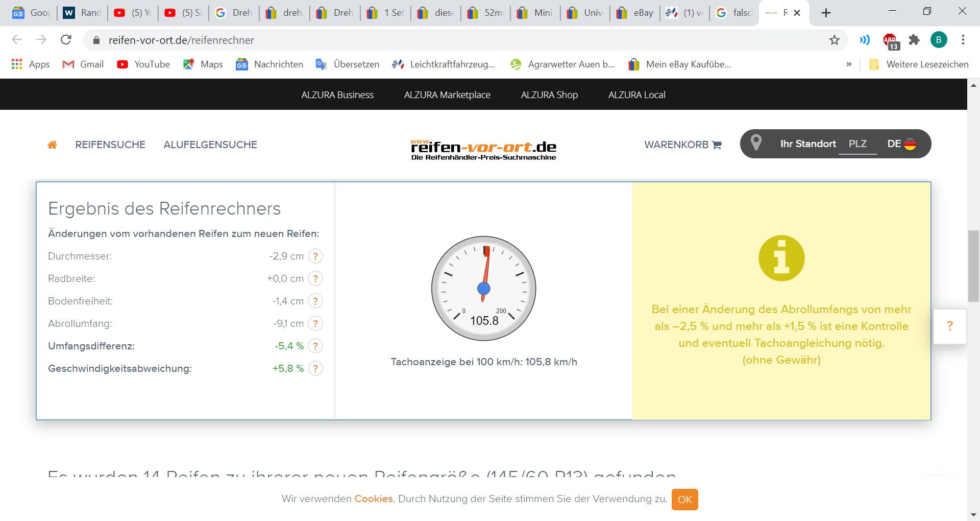
Task: Click the browser back arrow
Action: [17, 40]
